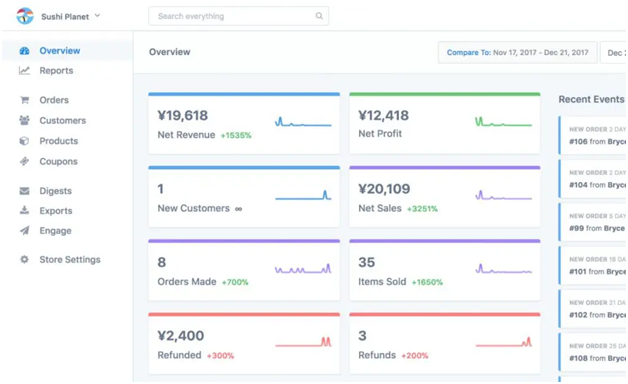Open recent event order #108

593,352
